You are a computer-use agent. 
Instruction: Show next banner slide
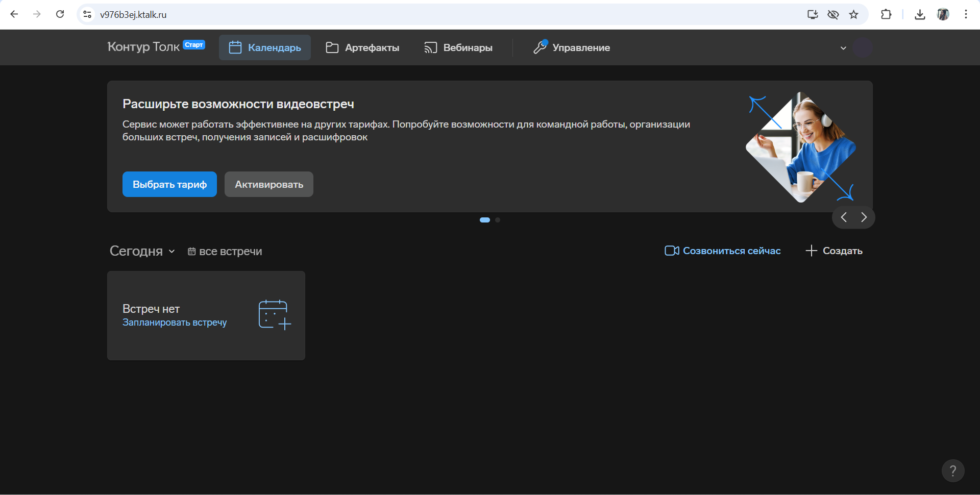pos(864,217)
